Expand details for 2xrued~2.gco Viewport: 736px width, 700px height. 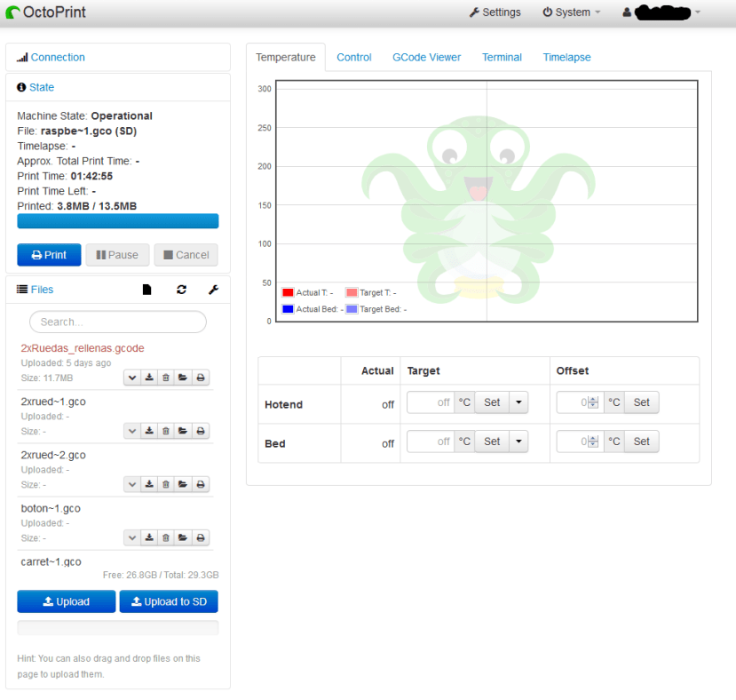click(132, 484)
